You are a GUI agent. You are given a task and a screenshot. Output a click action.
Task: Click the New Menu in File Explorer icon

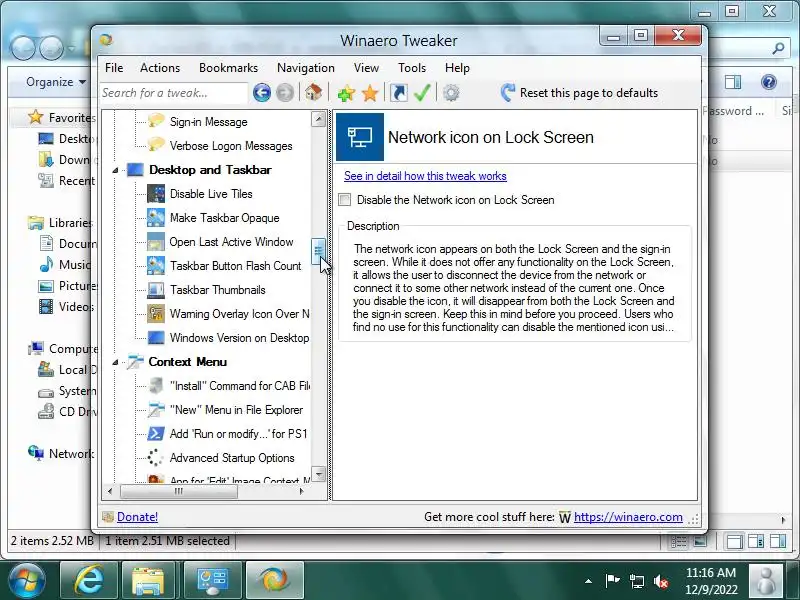pyautogui.click(x=156, y=409)
